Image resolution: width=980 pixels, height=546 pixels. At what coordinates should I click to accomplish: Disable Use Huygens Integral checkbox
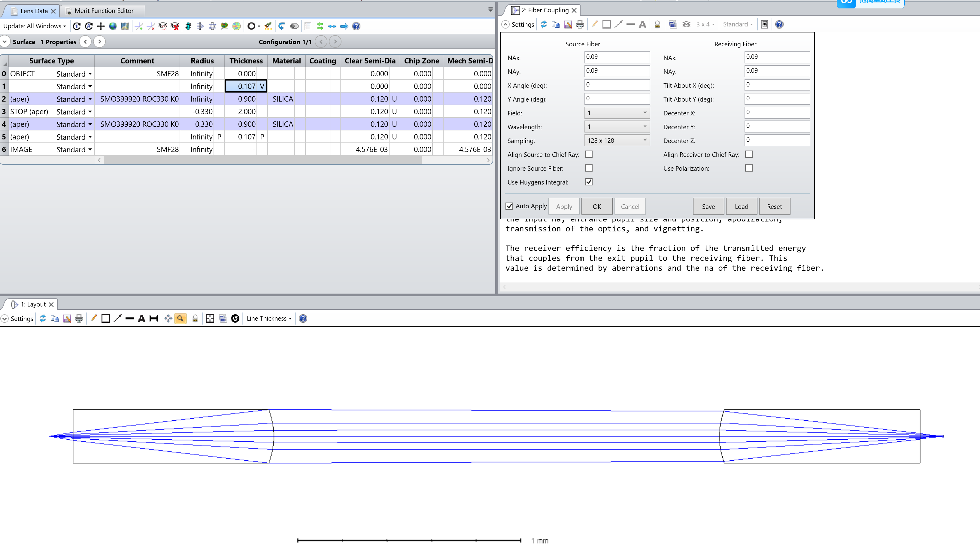[589, 181]
